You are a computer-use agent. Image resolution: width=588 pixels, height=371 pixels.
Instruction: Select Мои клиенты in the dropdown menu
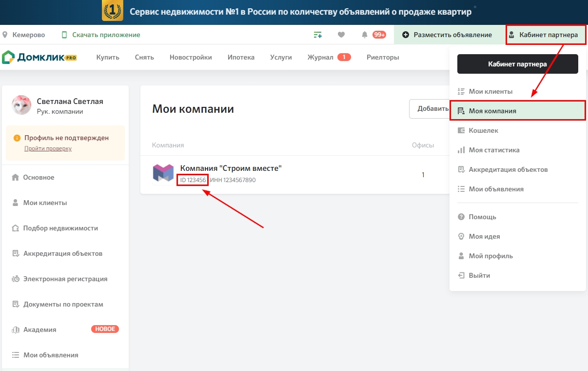(490, 91)
